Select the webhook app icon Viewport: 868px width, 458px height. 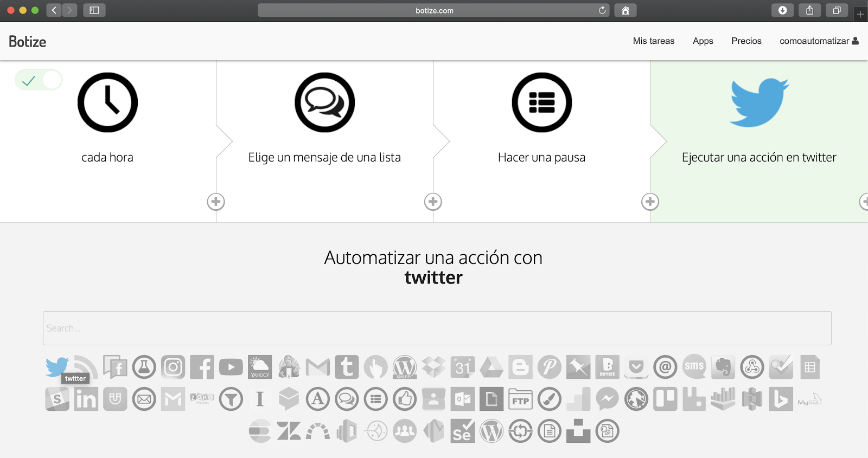pyautogui.click(x=752, y=367)
